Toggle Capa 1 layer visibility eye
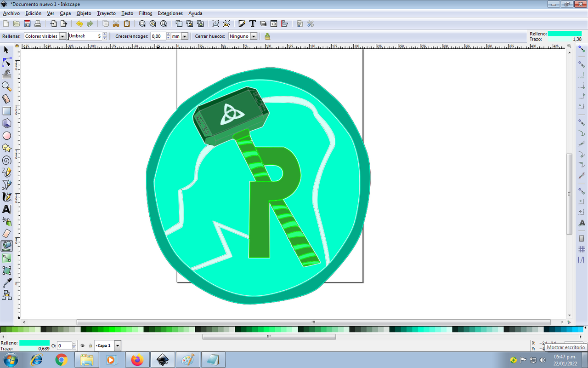 coord(83,345)
